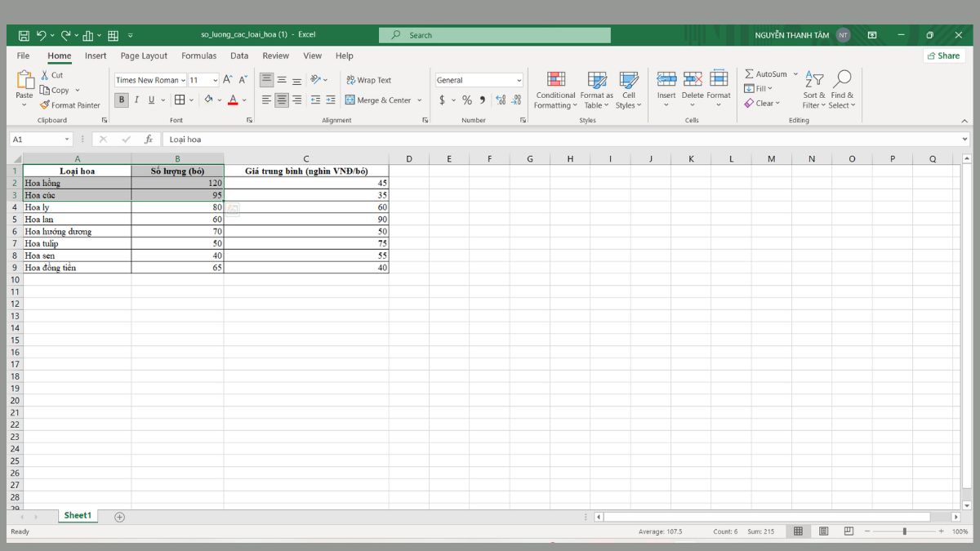Viewport: 980px width, 551px height.
Task: Set Center horizontal alignment
Action: (x=282, y=100)
